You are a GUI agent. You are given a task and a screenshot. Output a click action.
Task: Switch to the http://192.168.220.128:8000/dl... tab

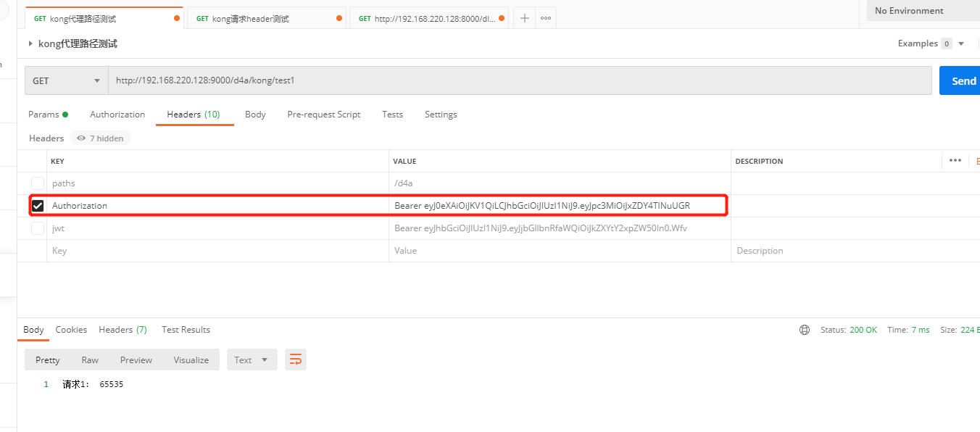[x=429, y=19]
